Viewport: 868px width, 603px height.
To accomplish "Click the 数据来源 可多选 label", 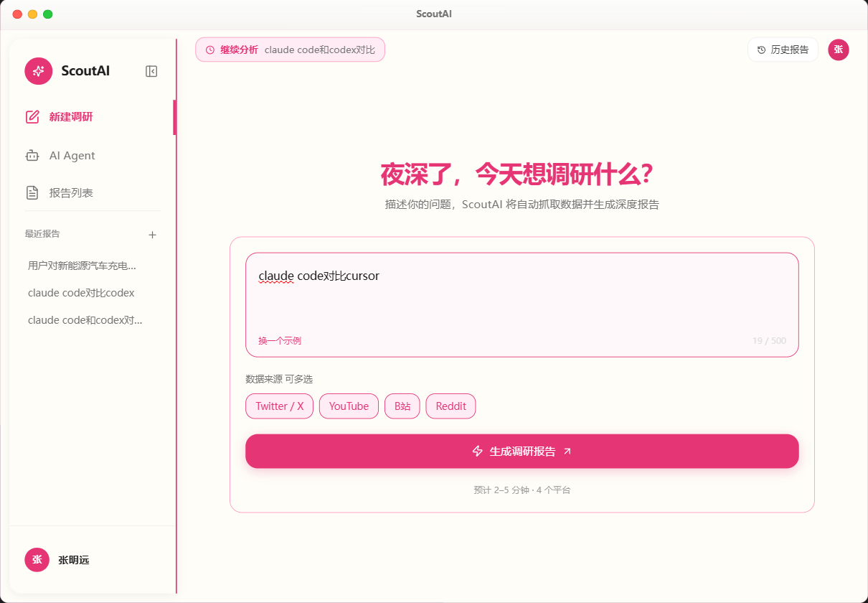I will point(279,379).
